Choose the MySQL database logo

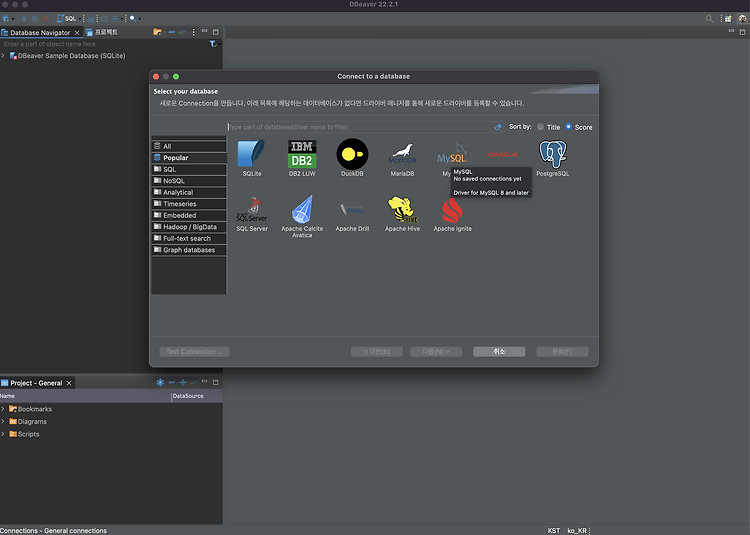point(452,154)
